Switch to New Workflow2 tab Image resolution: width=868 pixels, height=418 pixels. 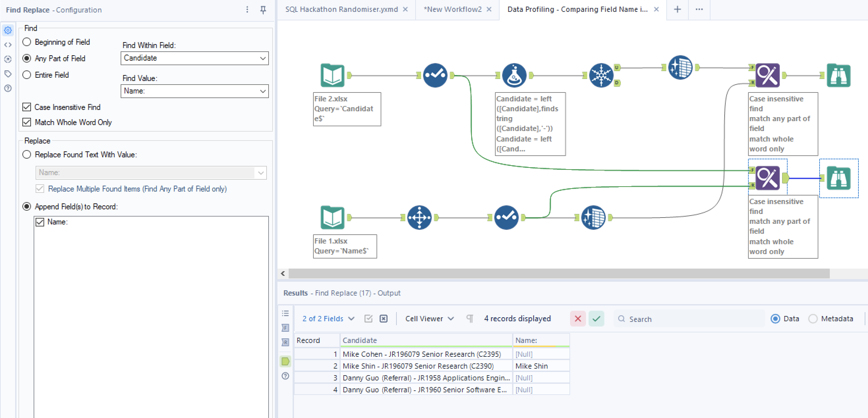click(x=452, y=10)
